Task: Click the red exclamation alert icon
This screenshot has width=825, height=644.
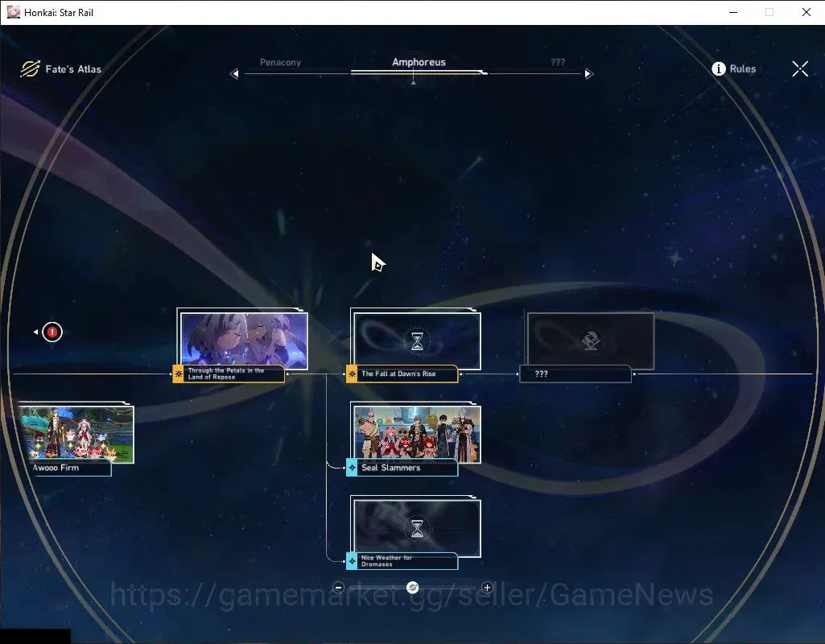Action: coord(52,332)
